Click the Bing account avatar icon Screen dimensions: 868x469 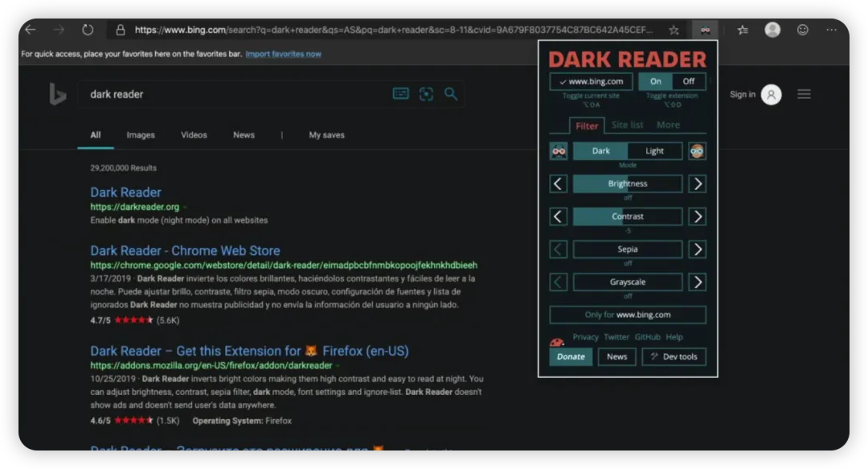(771, 94)
